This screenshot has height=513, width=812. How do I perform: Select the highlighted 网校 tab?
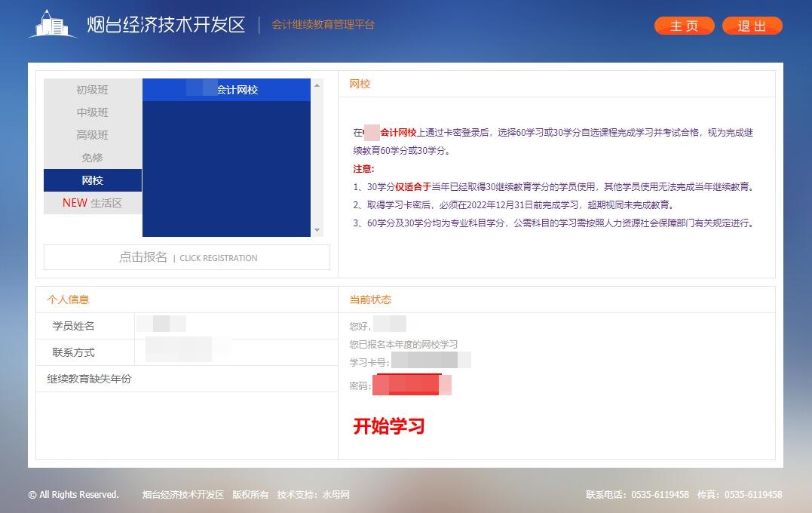[92, 180]
